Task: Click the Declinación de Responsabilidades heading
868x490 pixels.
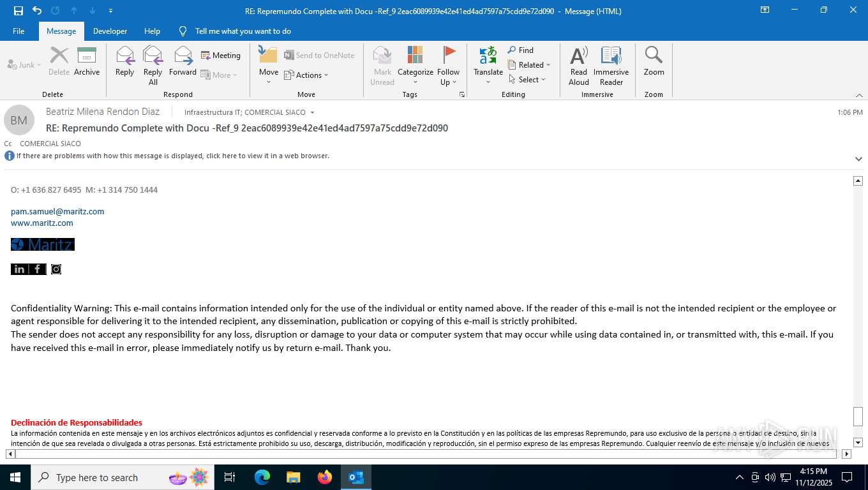Action: click(77, 422)
